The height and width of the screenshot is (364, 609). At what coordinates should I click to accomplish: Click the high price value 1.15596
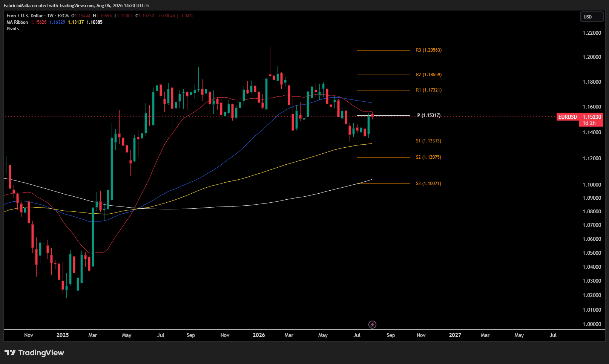click(104, 16)
